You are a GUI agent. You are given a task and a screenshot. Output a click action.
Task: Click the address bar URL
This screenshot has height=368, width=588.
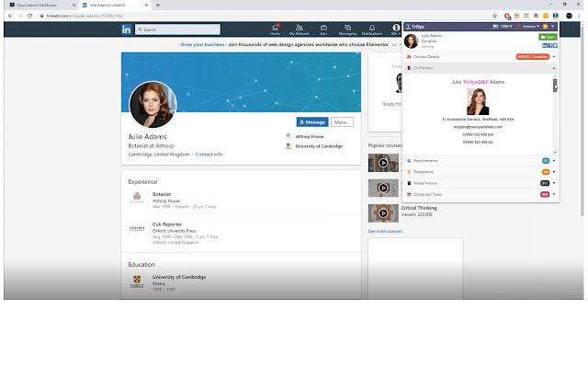(85, 16)
